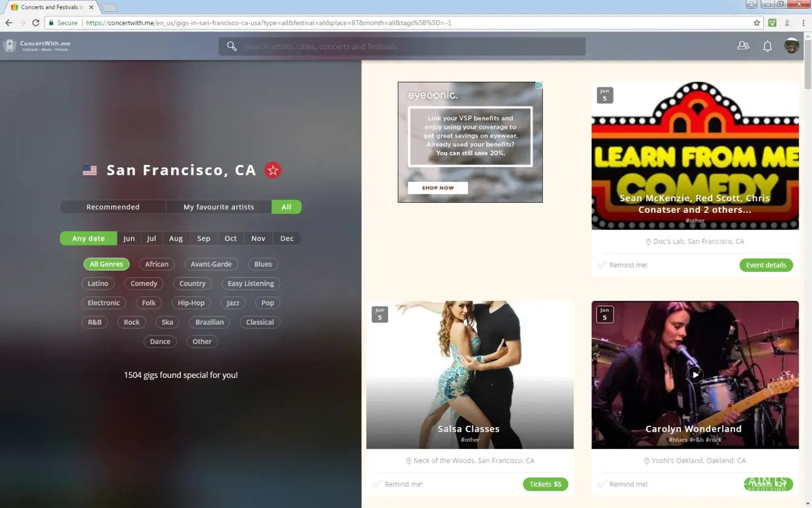The height and width of the screenshot is (508, 812).
Task: Buy Tickets $5 for Salsa Classes
Action: pos(545,484)
